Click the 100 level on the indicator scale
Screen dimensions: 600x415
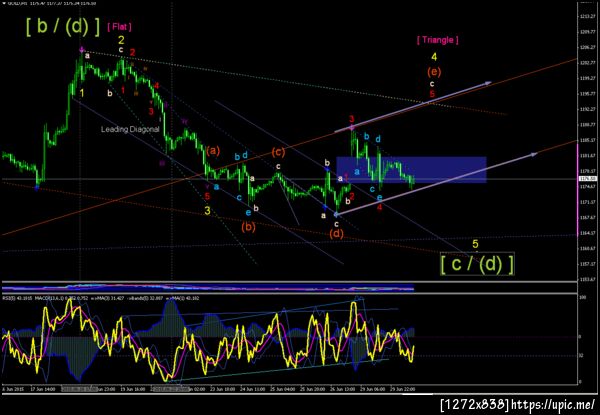581,297
